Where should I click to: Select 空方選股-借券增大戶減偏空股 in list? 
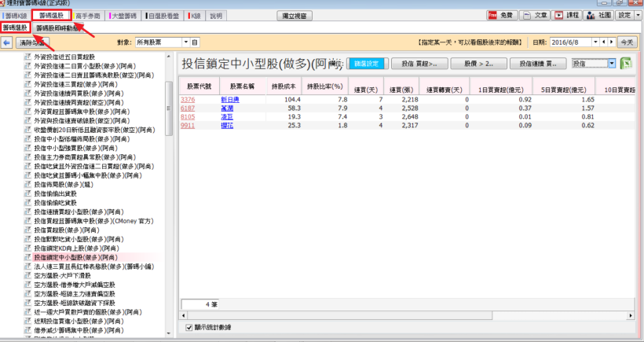pos(75,285)
